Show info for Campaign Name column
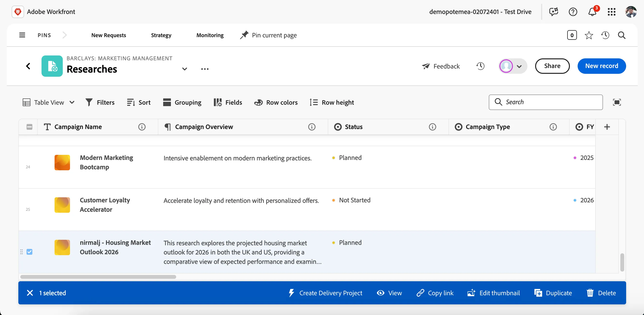The height and width of the screenshot is (315, 644). pos(142,127)
